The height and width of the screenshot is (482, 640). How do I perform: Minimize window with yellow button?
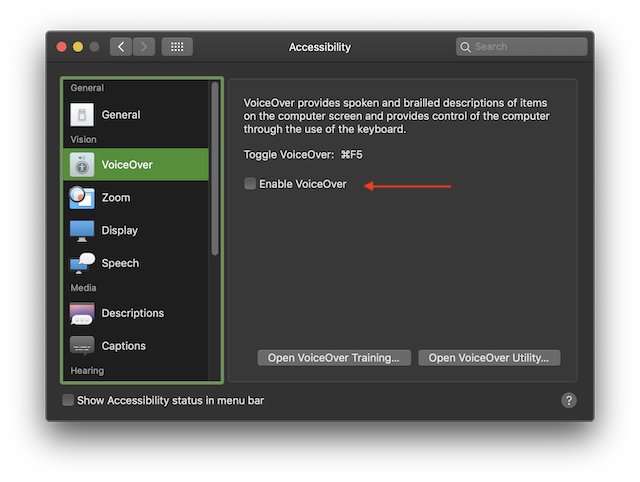[78, 47]
